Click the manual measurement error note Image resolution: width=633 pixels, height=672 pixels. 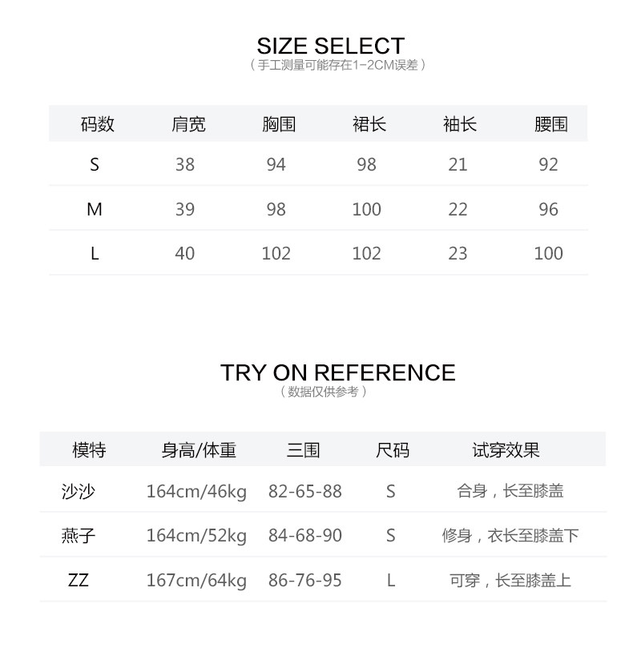coord(337,65)
